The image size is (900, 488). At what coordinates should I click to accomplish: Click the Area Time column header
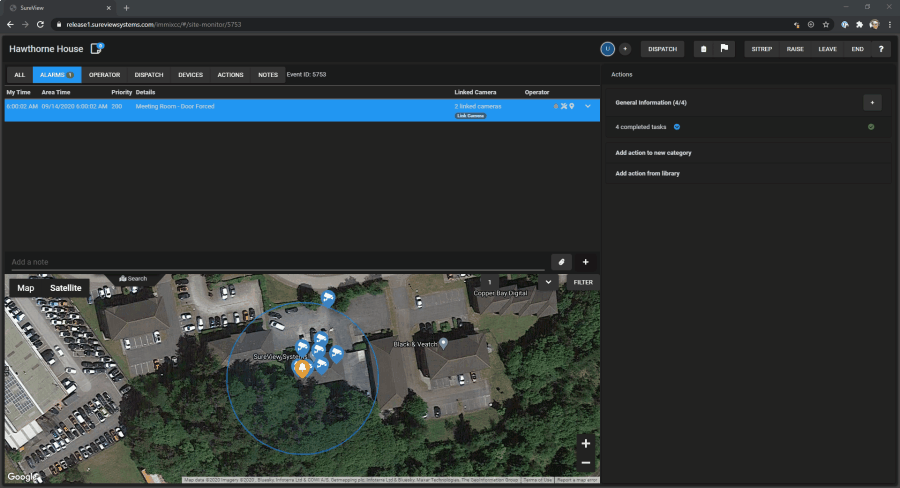[x=56, y=92]
